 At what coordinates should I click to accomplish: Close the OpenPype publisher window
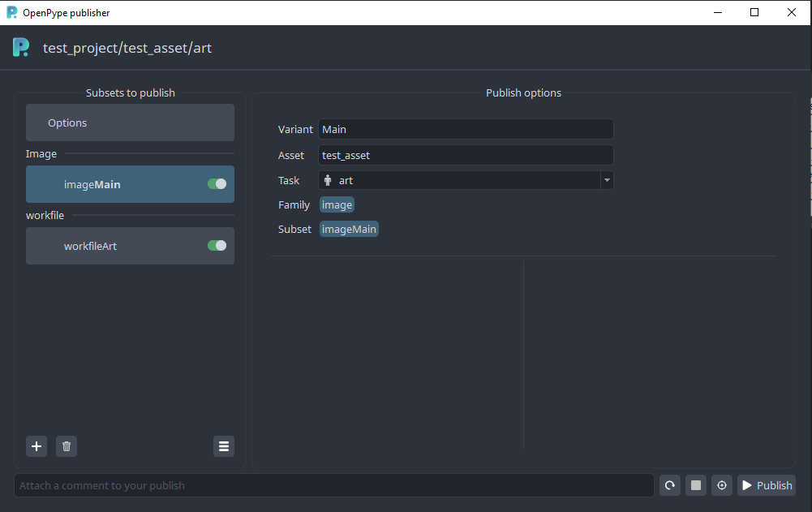[x=792, y=12]
